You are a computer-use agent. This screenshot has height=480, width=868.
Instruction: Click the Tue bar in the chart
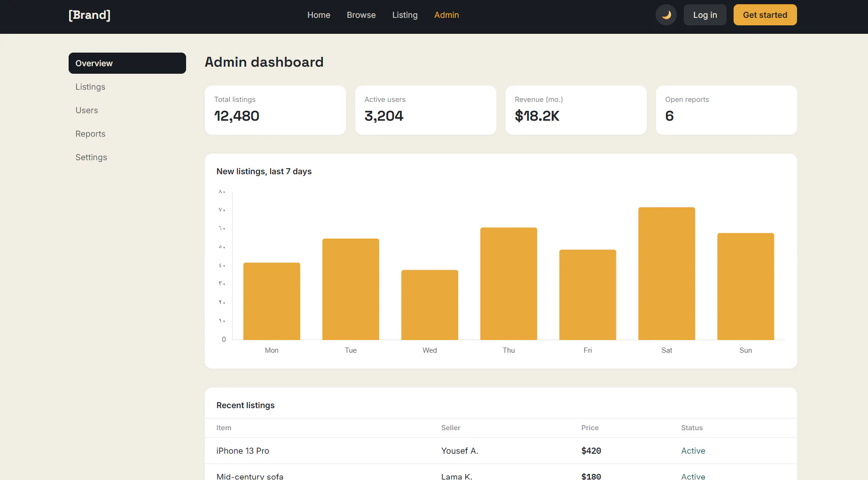pyautogui.click(x=351, y=289)
